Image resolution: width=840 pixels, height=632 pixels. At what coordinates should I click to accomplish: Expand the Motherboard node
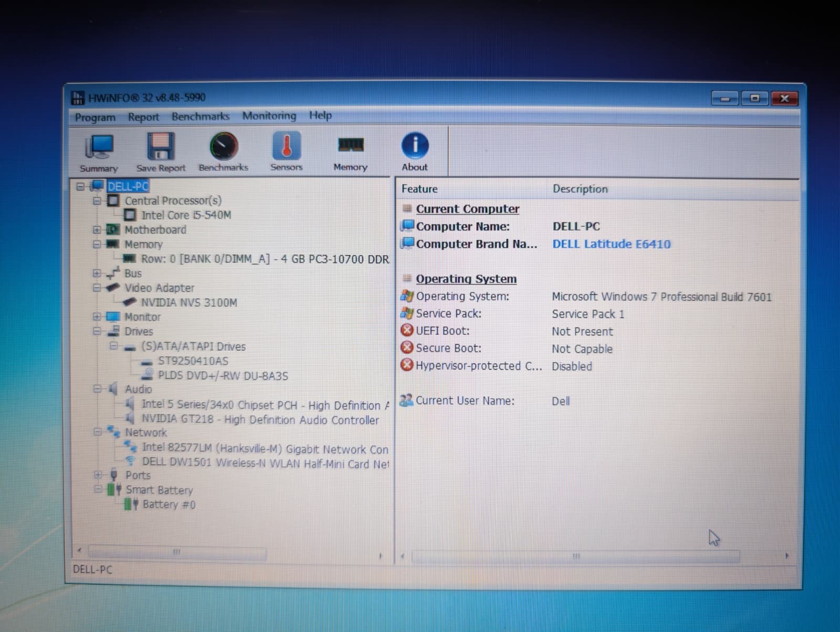click(97, 230)
